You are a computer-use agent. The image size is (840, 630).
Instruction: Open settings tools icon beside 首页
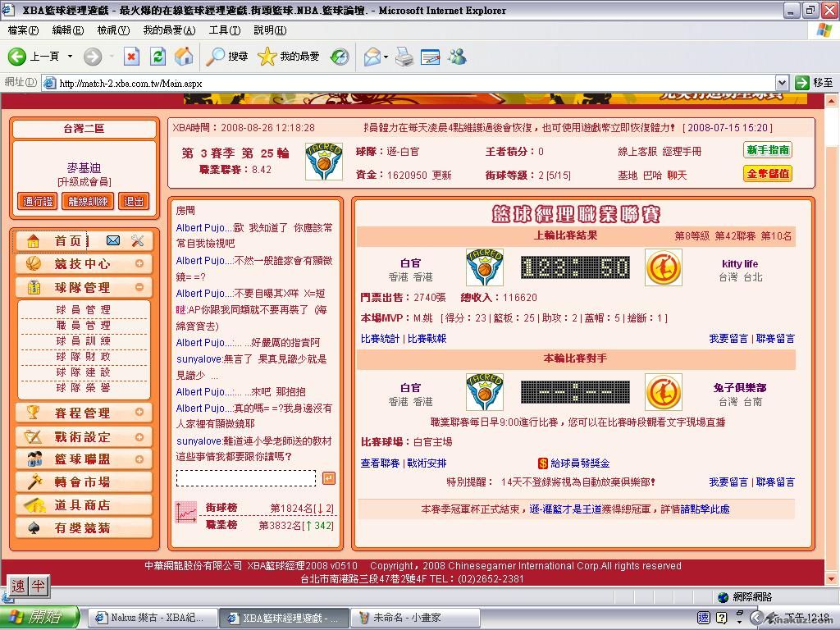tap(138, 240)
